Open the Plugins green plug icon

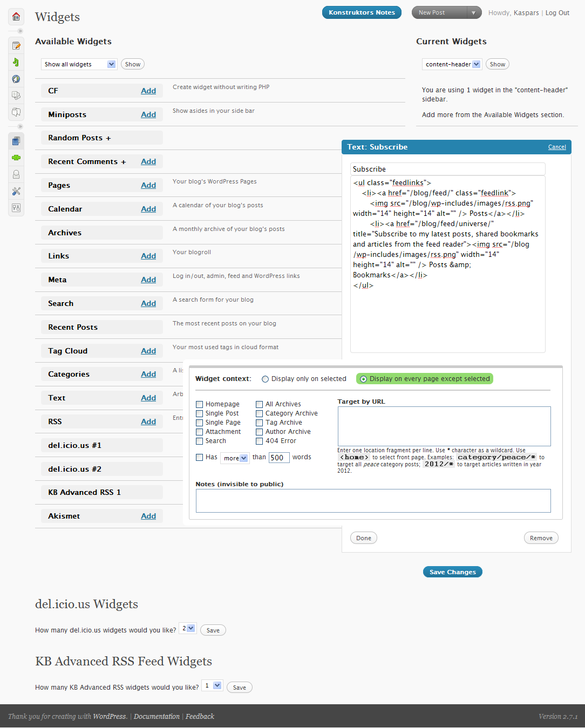click(x=16, y=158)
